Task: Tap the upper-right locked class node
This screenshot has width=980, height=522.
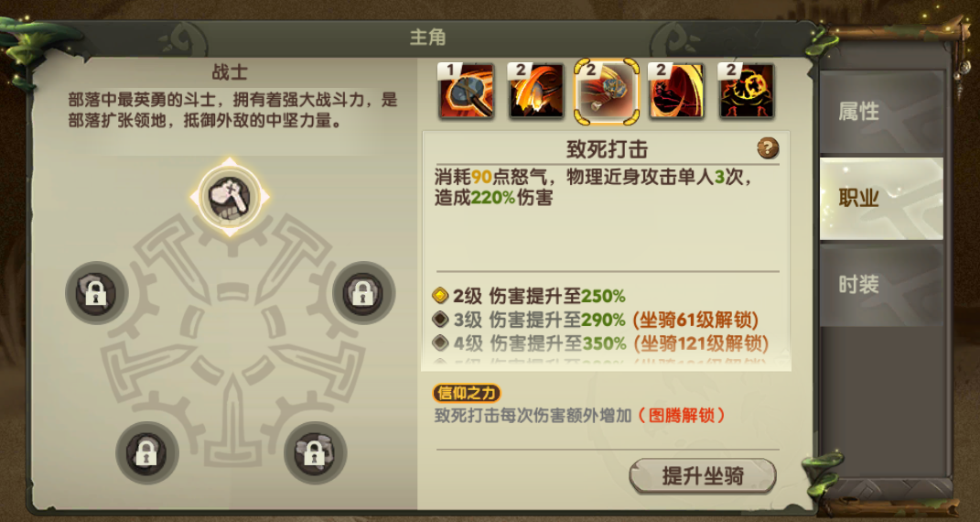Action: click(x=364, y=292)
